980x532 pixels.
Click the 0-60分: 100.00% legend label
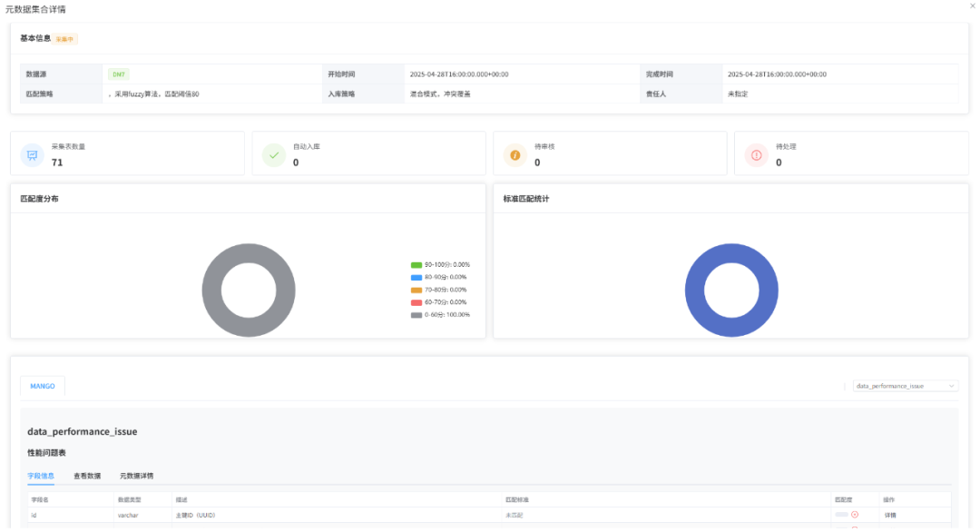point(446,315)
